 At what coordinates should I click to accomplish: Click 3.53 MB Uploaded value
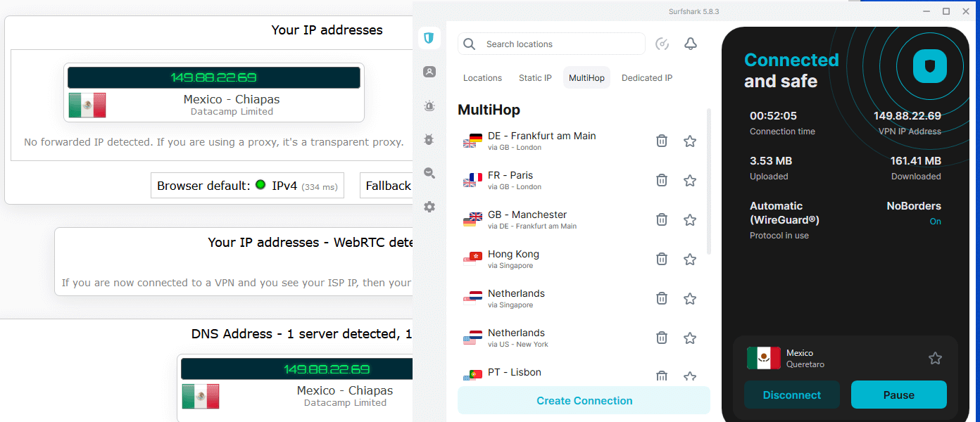pyautogui.click(x=771, y=161)
